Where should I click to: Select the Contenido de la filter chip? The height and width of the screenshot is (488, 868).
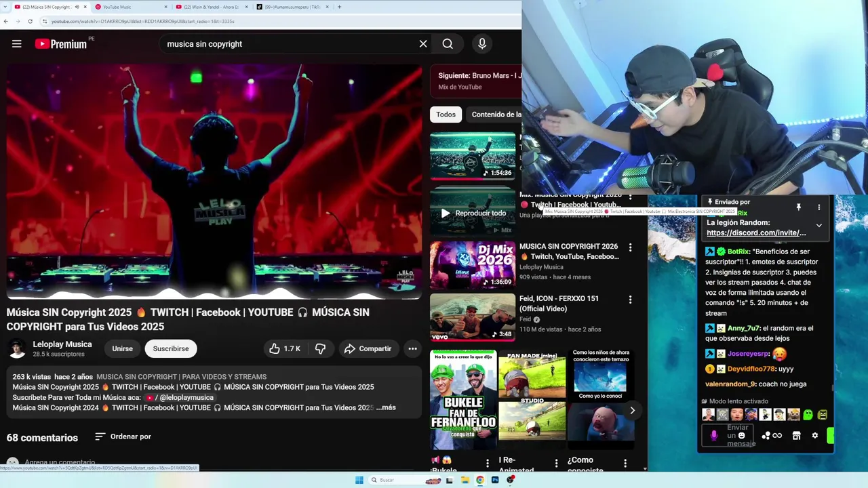point(496,115)
